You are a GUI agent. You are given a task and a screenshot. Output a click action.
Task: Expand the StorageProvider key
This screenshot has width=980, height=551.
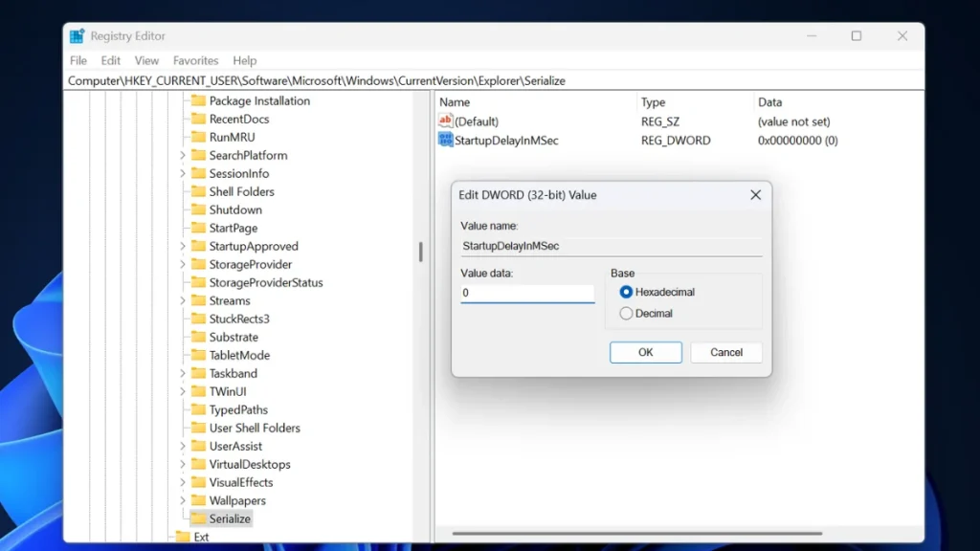[183, 264]
